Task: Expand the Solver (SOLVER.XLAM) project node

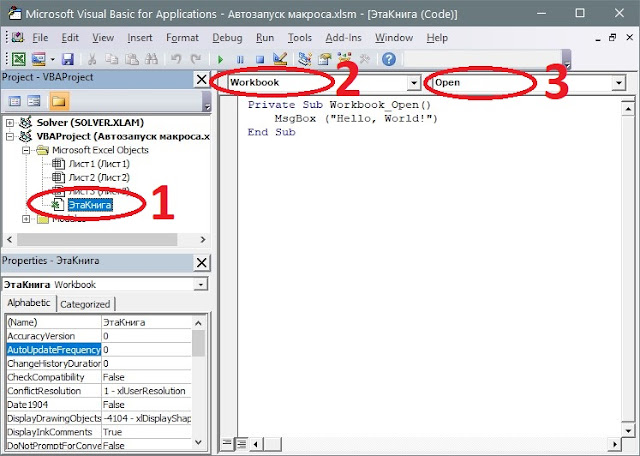Action: click(x=10, y=122)
